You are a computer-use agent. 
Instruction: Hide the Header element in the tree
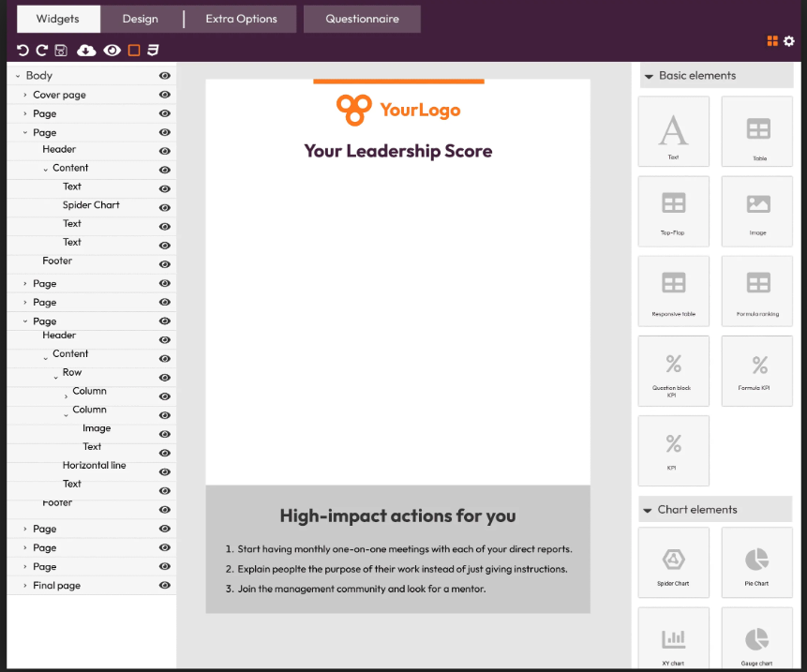click(165, 149)
